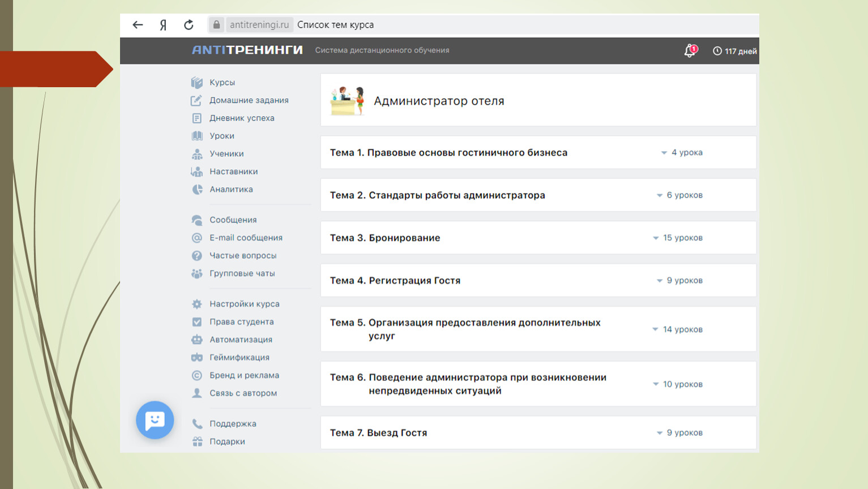Click the ANTIТРЕНИНГИ logo link
This screenshot has width=868, height=489.
pyautogui.click(x=247, y=50)
